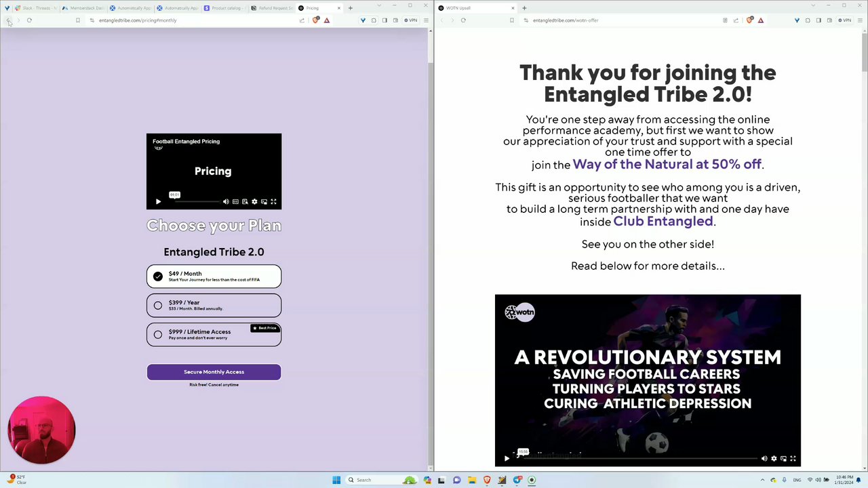This screenshot has height=488, width=868.
Task: Play the WOTN revolutionary system video
Action: pos(507,458)
